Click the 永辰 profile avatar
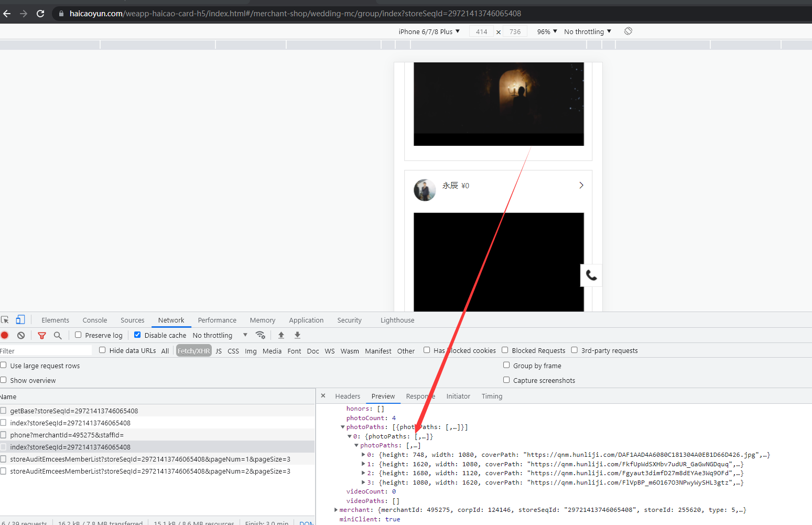Screen dimensions: 812x525 425,190
